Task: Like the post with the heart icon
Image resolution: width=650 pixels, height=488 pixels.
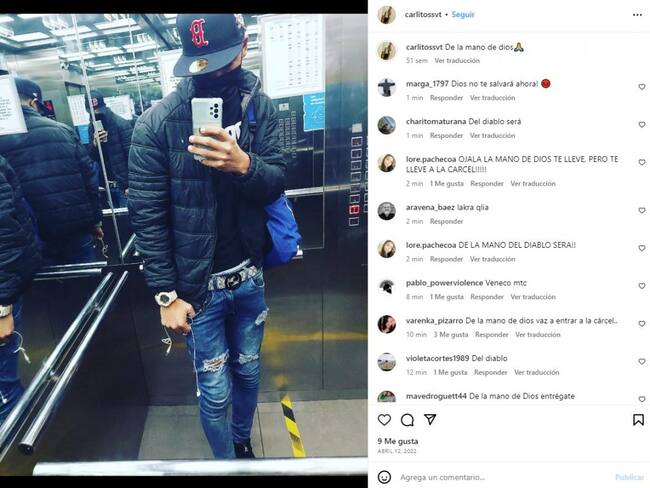Action: [384, 420]
